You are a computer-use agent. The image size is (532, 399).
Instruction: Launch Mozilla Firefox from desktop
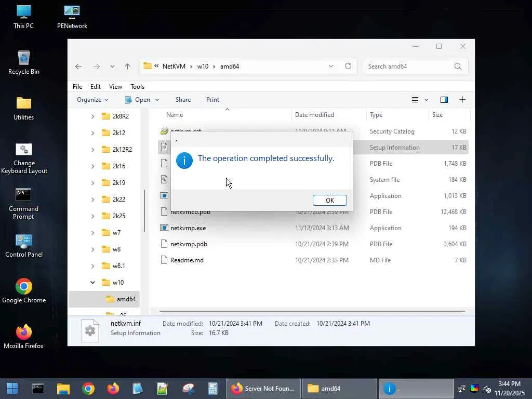[x=24, y=337]
